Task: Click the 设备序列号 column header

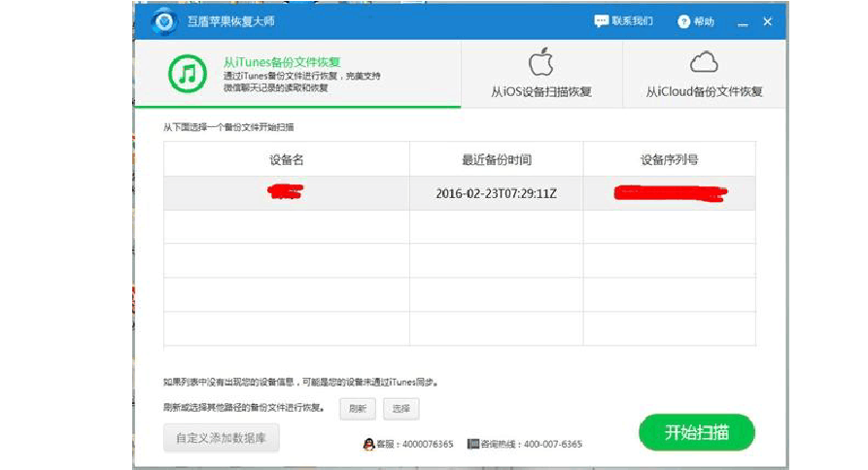Action: [x=670, y=160]
